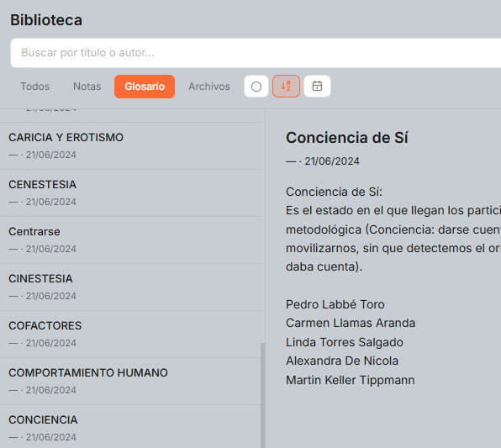Sort entries by date with calendar icon
This screenshot has width=501, height=448.
[x=317, y=87]
